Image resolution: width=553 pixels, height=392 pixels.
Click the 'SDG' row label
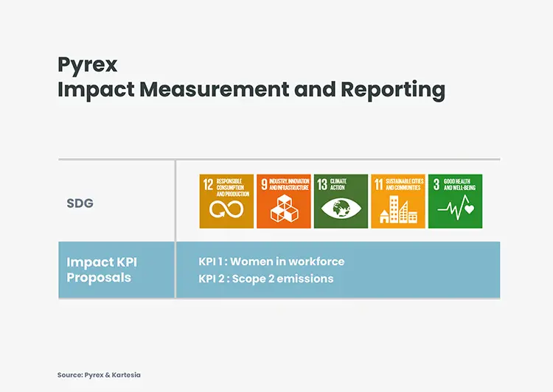[x=80, y=203]
